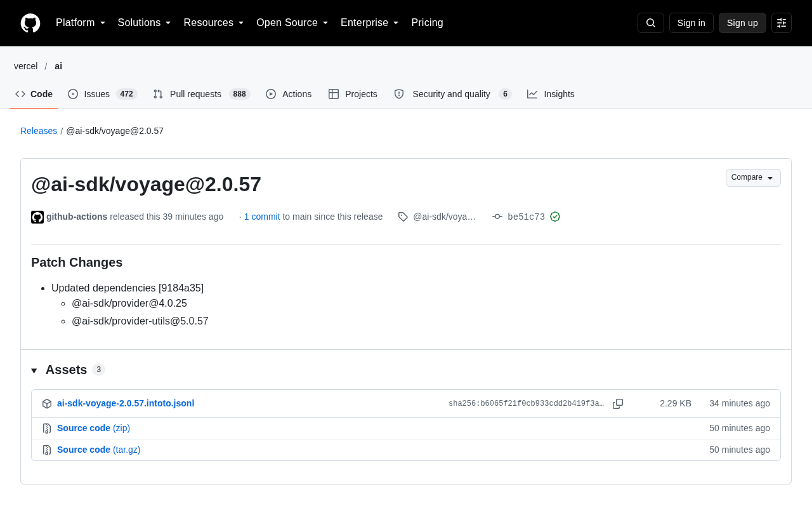The height and width of the screenshot is (508, 812).
Task: Click the commit icon before be51c73
Action: point(497,217)
